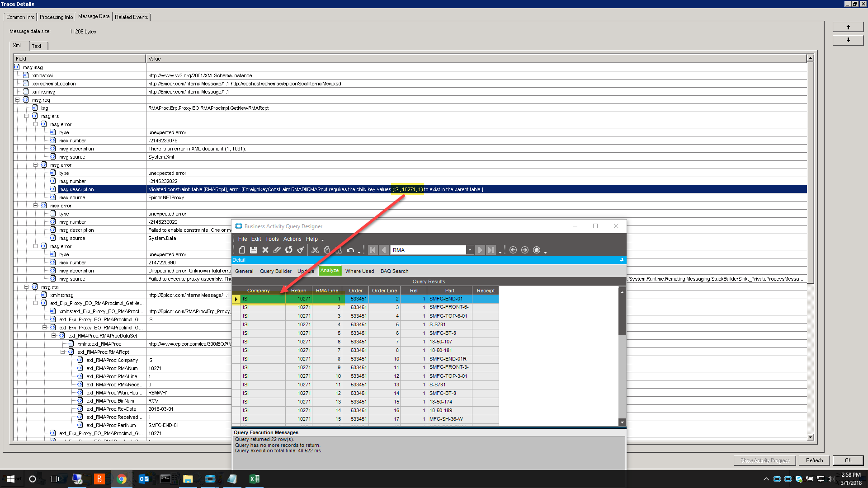Collapse the msg:dta tree node
868x488 pixels.
pyautogui.click(x=27, y=287)
